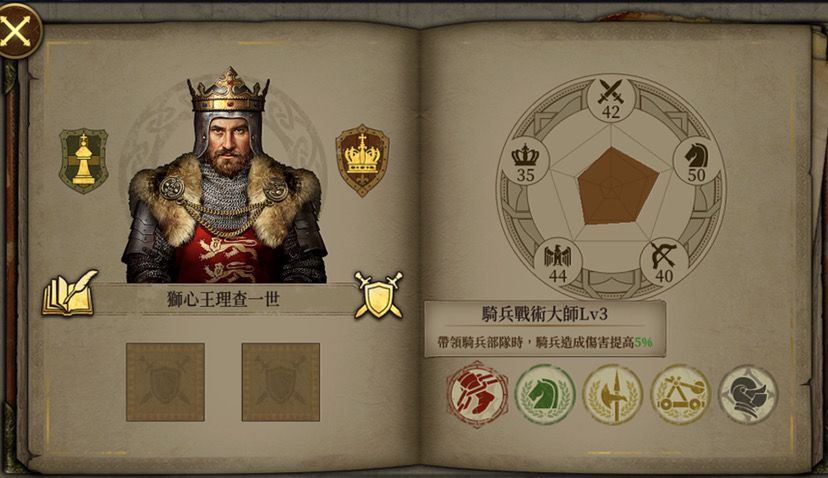Select the green chess king shield badge
The height and width of the screenshot is (478, 828).
click(x=83, y=161)
